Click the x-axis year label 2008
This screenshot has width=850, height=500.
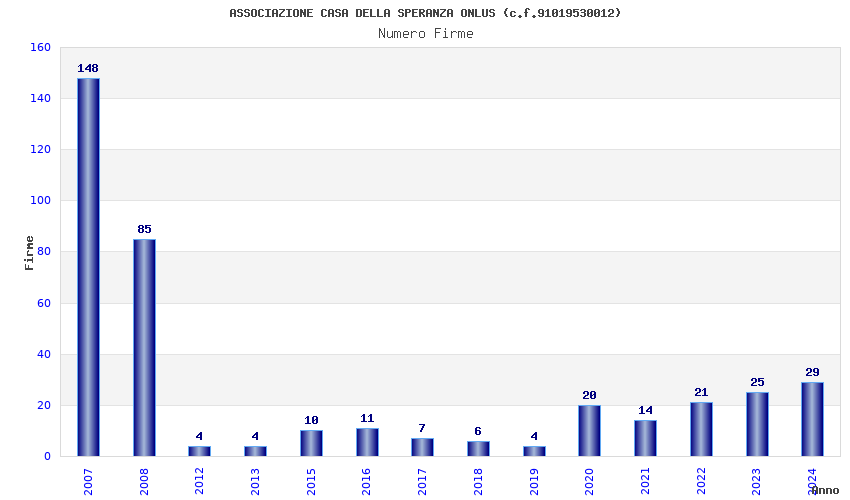(x=144, y=482)
